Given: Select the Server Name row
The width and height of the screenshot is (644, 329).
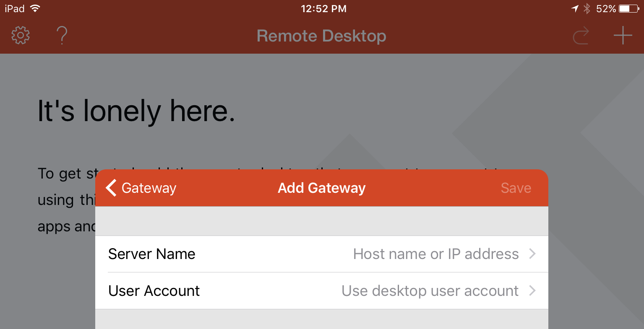Looking at the screenshot, I should [152, 254].
